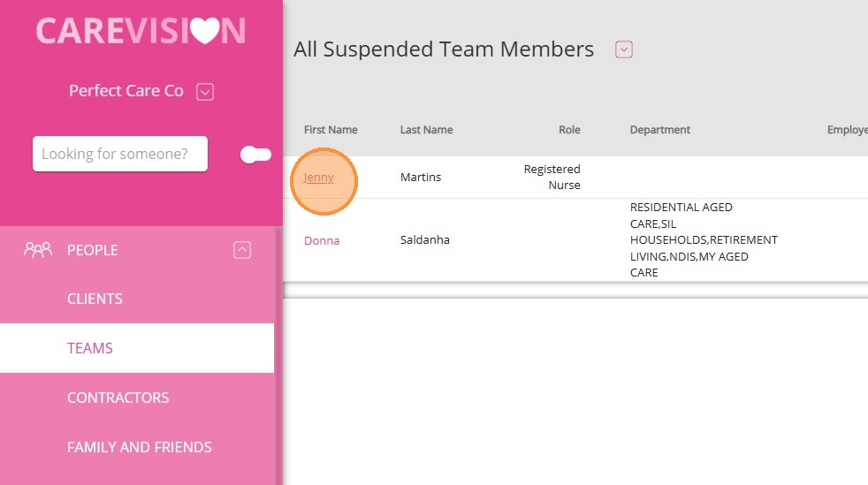This screenshot has height=485, width=868.
Task: Sort by the Last Name column header
Action: 426,130
